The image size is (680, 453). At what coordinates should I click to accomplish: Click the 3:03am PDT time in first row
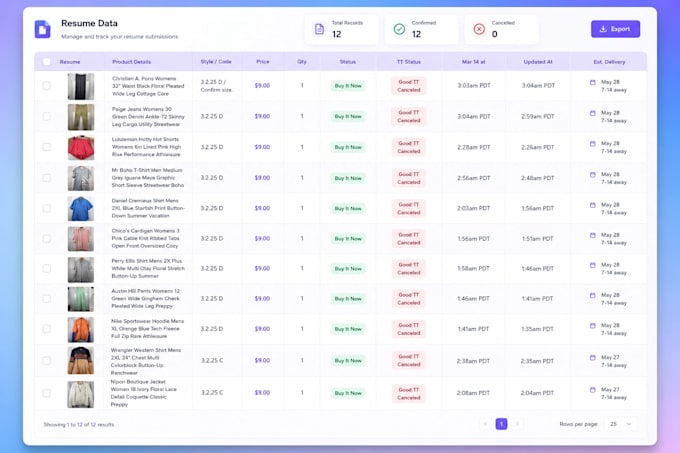point(474,86)
